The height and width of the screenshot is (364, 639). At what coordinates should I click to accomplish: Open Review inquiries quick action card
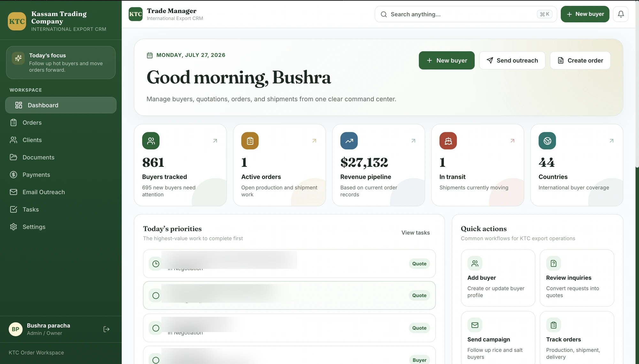coord(577,278)
